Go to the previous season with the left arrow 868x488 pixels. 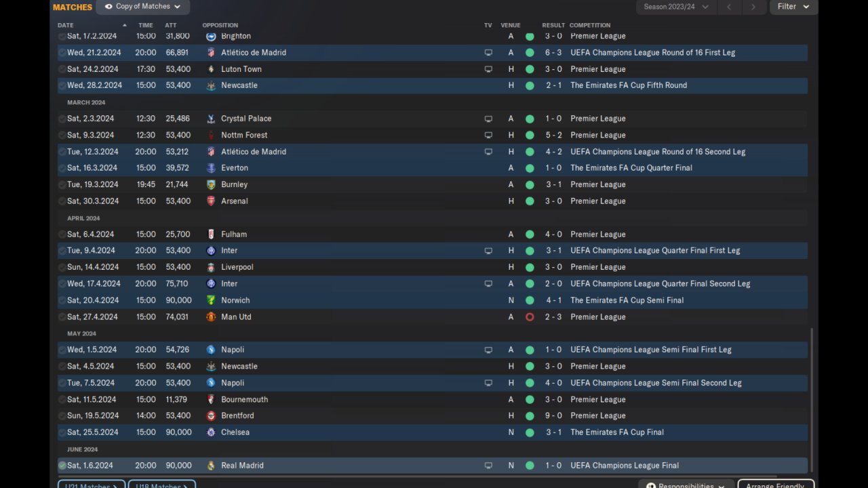(x=729, y=7)
